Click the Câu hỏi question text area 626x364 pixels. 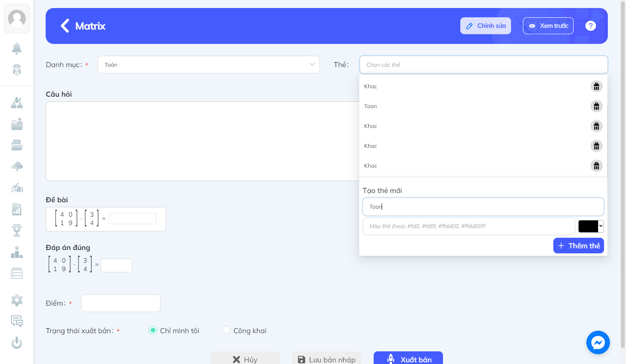click(x=202, y=141)
